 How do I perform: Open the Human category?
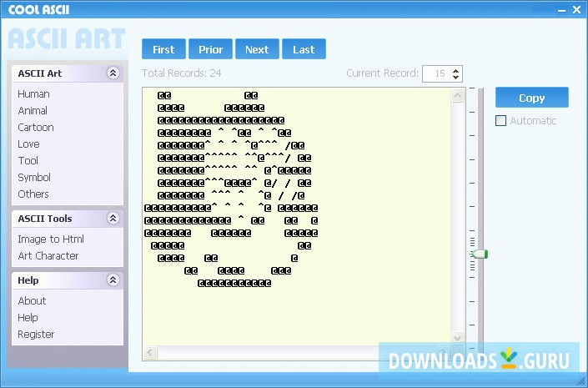[x=33, y=93]
